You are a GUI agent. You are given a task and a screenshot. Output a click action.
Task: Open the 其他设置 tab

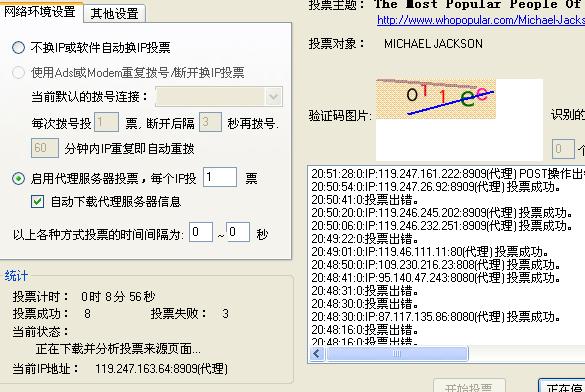click(115, 14)
